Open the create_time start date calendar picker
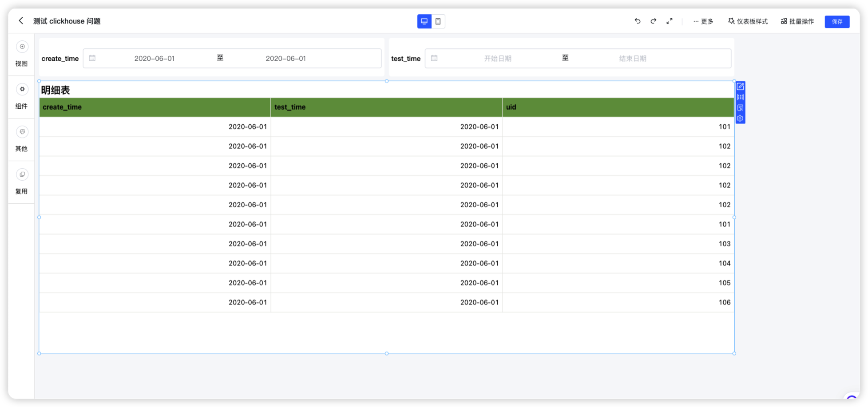Image resolution: width=868 pixels, height=407 pixels. point(154,58)
